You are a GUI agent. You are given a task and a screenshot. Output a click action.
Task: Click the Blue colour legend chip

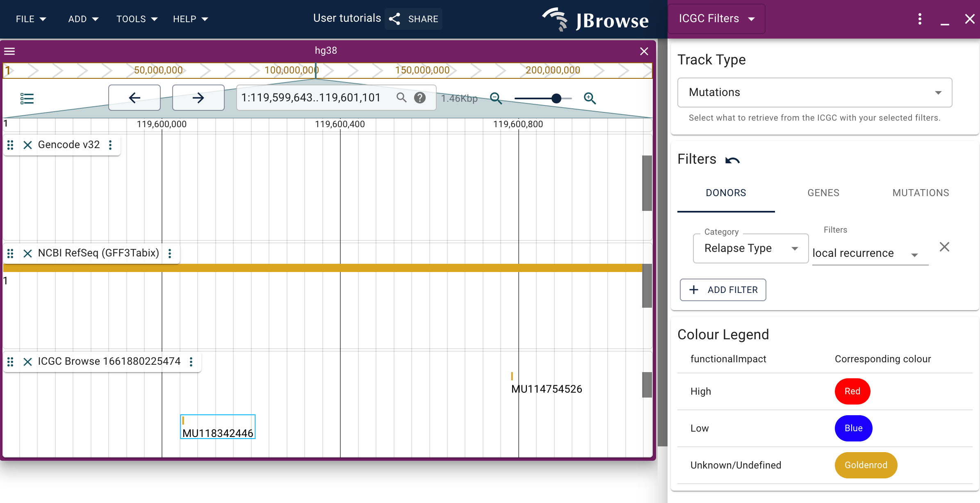point(854,428)
